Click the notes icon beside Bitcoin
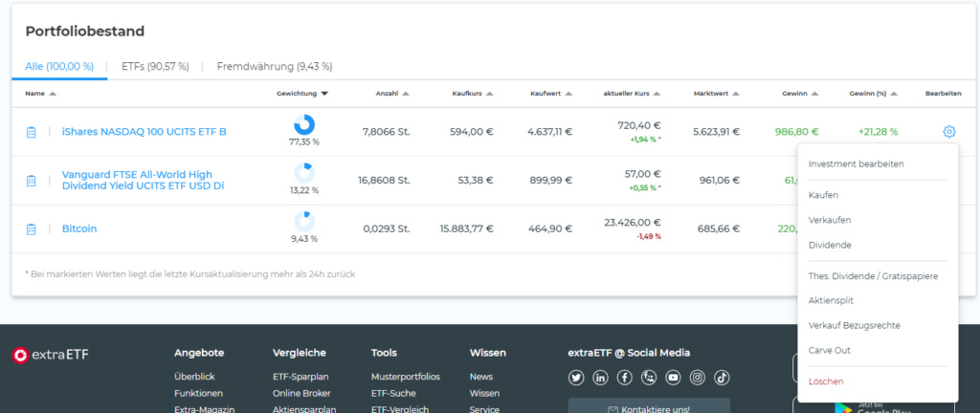Image resolution: width=980 pixels, height=413 pixels. point(31,229)
